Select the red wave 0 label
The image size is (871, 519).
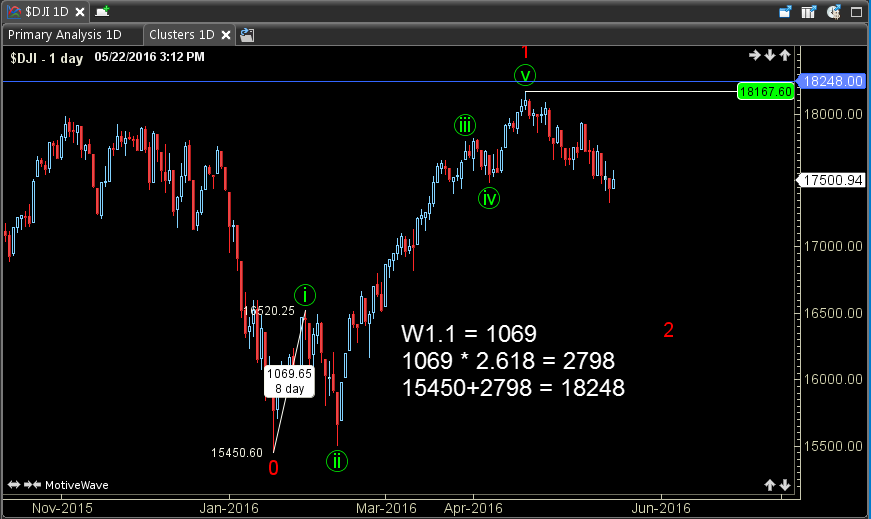[273, 468]
